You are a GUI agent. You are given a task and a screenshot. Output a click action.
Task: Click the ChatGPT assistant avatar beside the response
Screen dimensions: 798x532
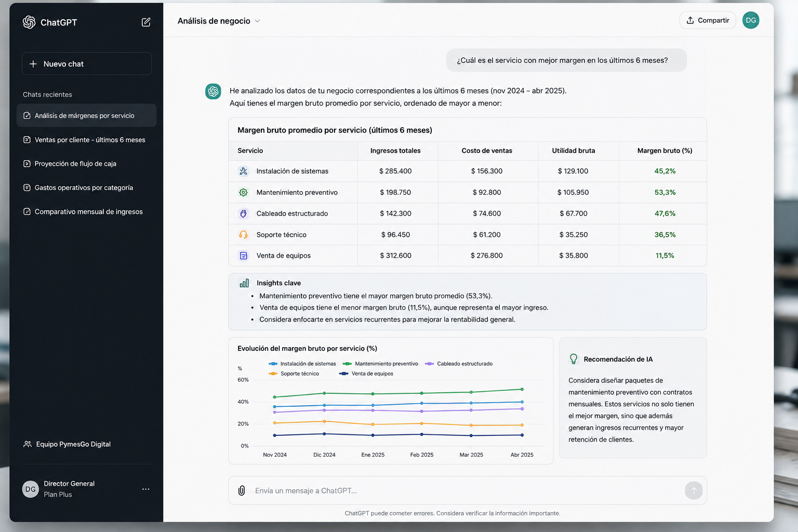pyautogui.click(x=213, y=91)
